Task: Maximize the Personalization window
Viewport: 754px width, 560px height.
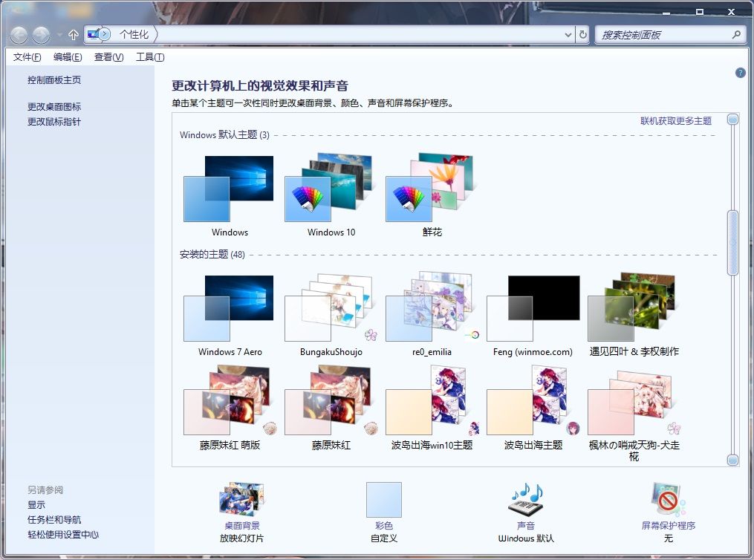Action: (x=700, y=12)
